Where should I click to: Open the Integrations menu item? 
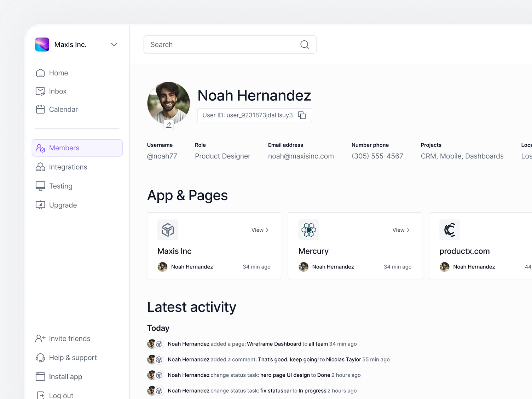pos(68,167)
